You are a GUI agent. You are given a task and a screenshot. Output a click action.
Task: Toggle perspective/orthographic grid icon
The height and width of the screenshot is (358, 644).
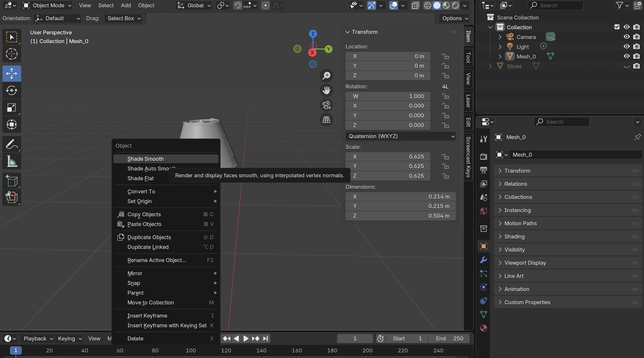tap(326, 120)
